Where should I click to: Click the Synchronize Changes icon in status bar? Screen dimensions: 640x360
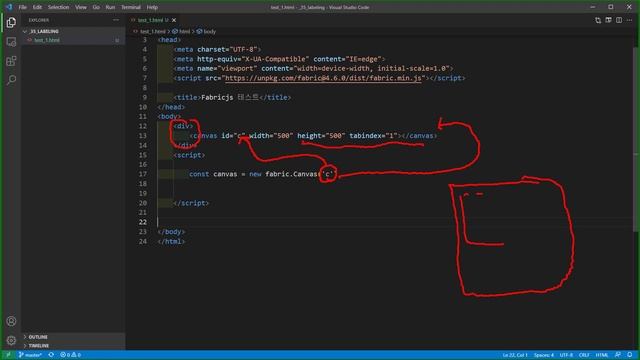(51, 355)
